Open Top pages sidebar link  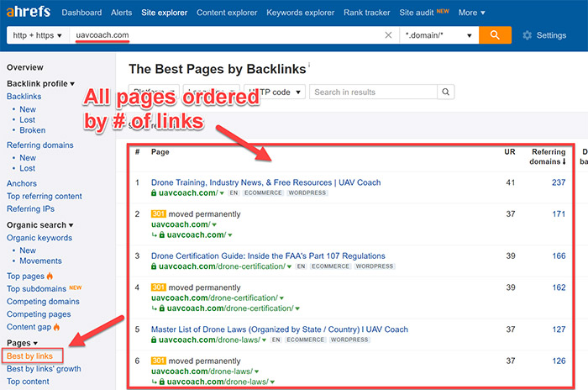click(25, 276)
